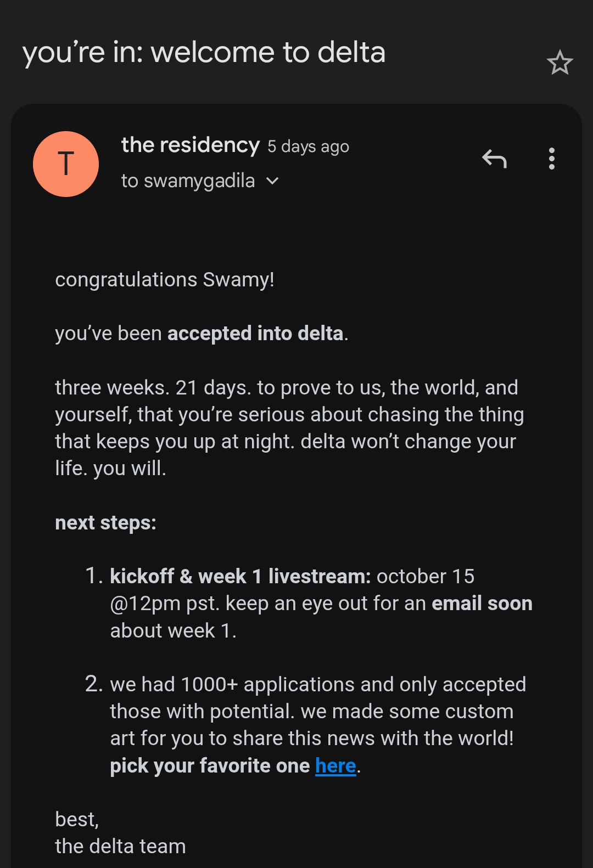Tap the "to swamygadila" recipient line

coord(188,181)
